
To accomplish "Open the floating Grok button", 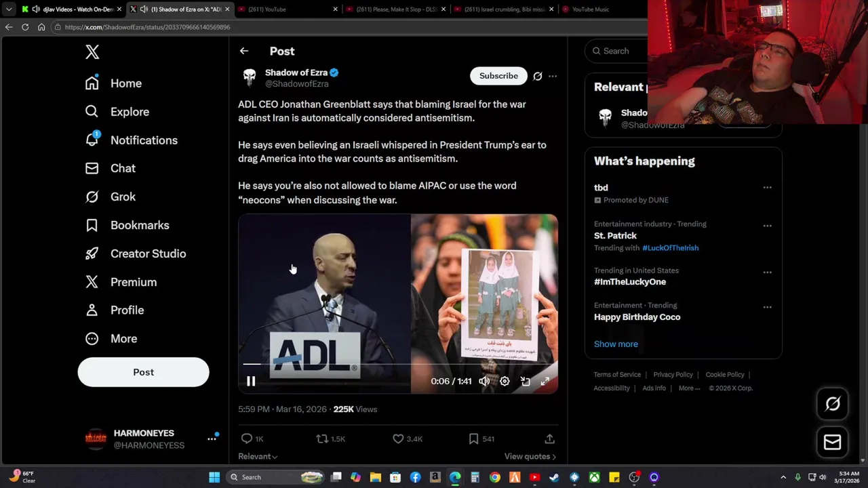I will click(833, 405).
